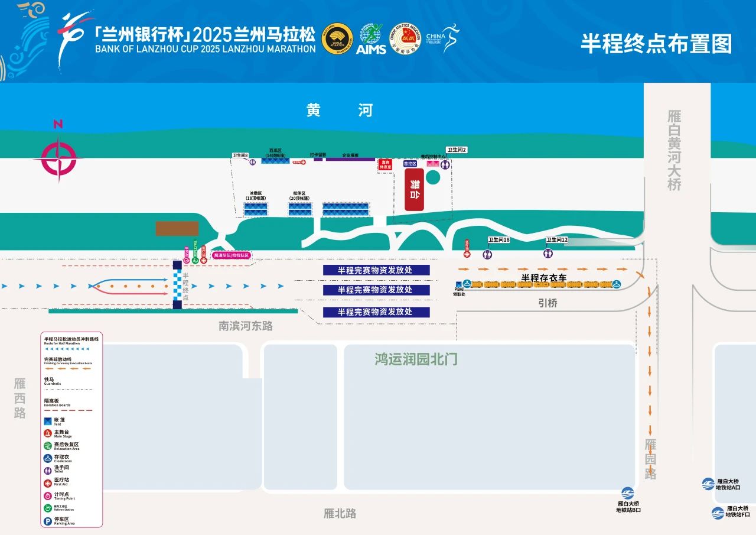
Task: Click the checkered 半程终点 finish line
Action: point(177,285)
